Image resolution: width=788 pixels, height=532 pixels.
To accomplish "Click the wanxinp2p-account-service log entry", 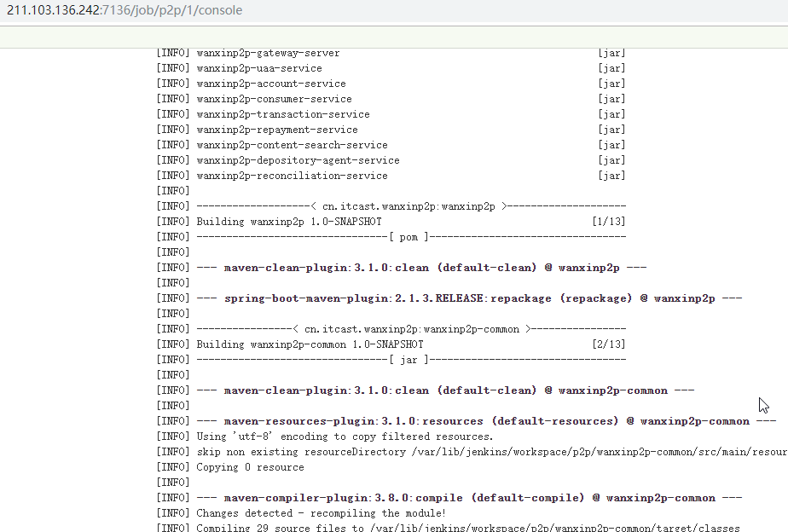I will tap(391, 84).
